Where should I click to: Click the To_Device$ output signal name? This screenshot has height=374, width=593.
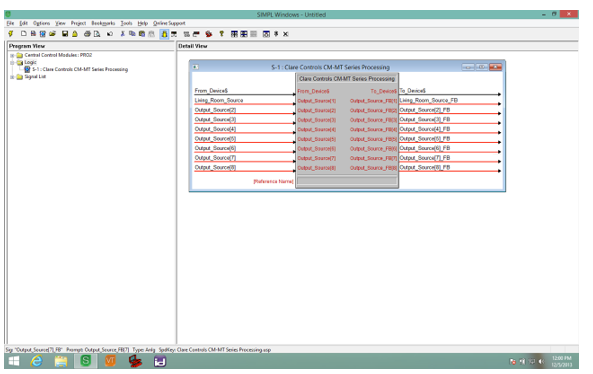click(x=413, y=91)
